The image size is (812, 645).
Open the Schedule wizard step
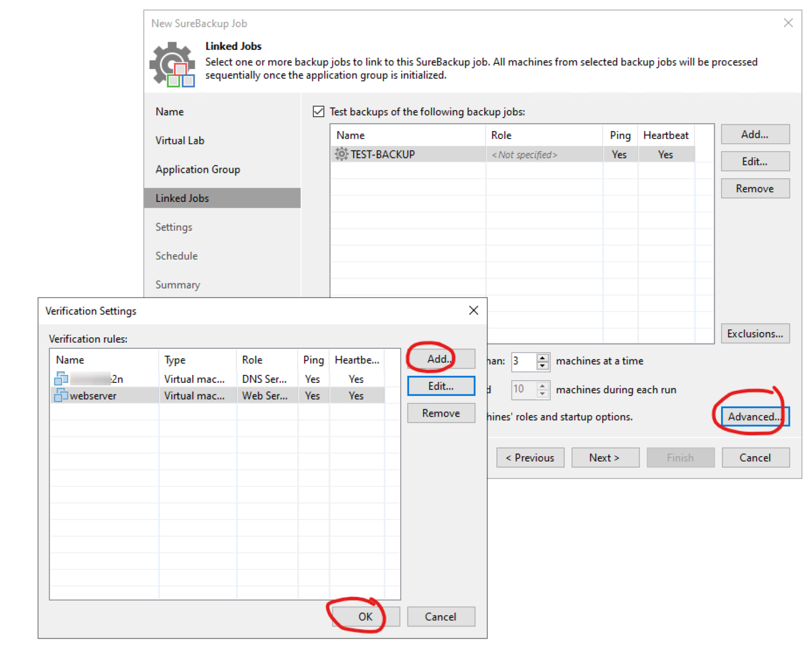[176, 255]
